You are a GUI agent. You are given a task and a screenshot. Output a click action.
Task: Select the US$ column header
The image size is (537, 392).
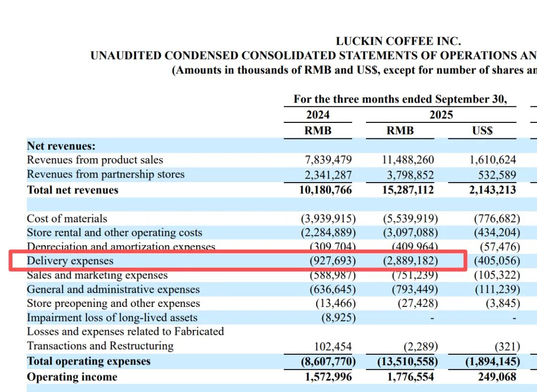click(482, 130)
